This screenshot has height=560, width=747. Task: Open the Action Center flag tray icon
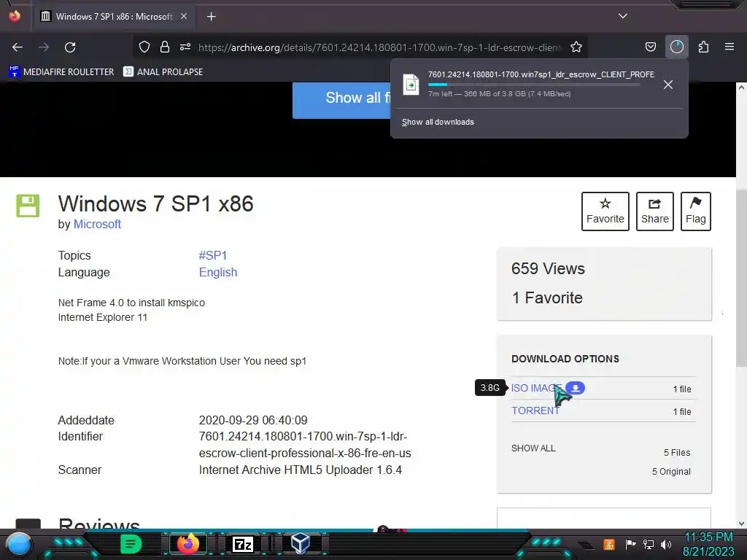630,544
